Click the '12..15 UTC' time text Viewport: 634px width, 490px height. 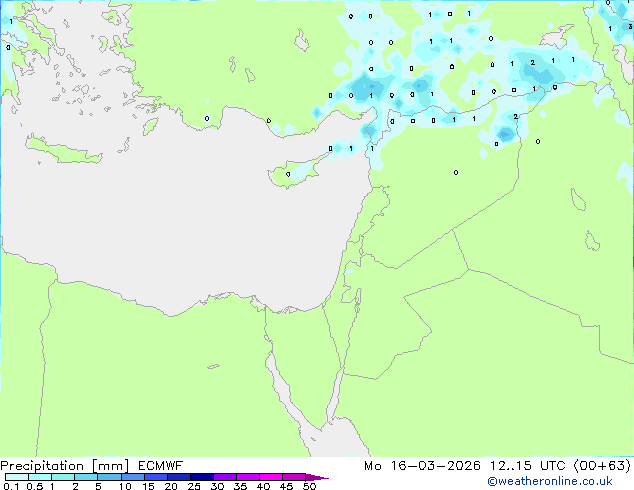527,466
